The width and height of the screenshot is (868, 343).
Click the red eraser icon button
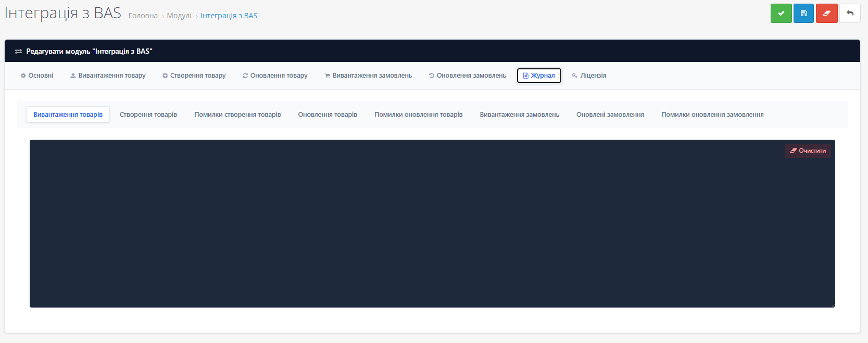point(827,13)
